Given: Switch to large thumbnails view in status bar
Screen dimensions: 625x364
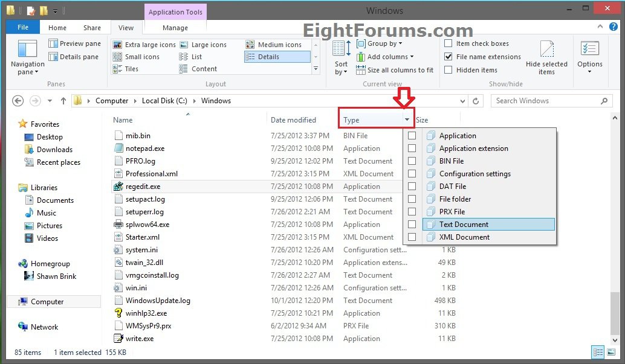Looking at the screenshot, I should 610,353.
